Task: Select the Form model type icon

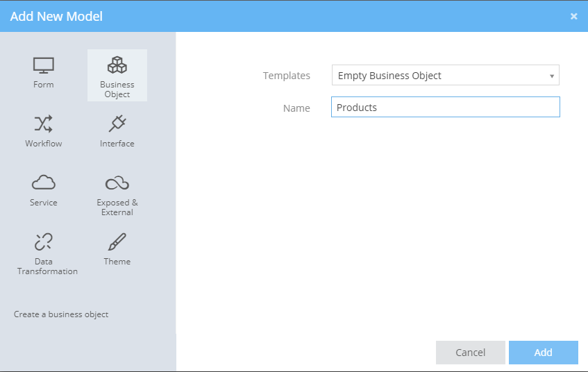Action: [43, 66]
